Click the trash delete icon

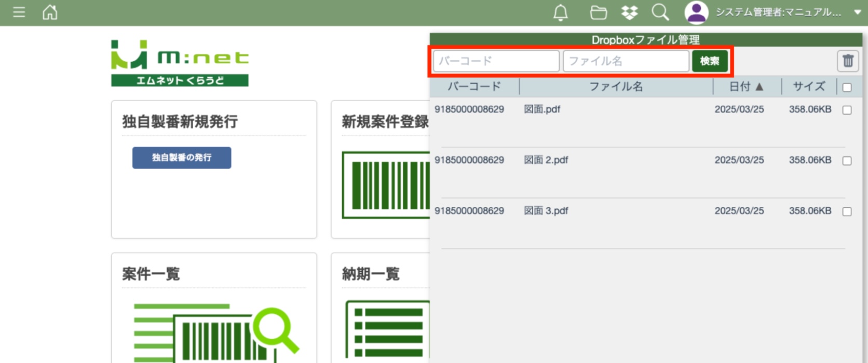point(848,61)
